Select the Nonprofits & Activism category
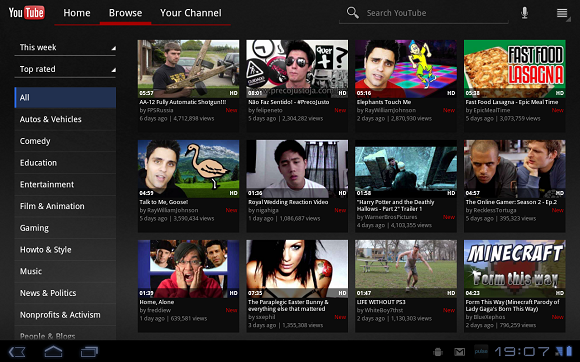The height and width of the screenshot is (362, 580). click(x=65, y=315)
